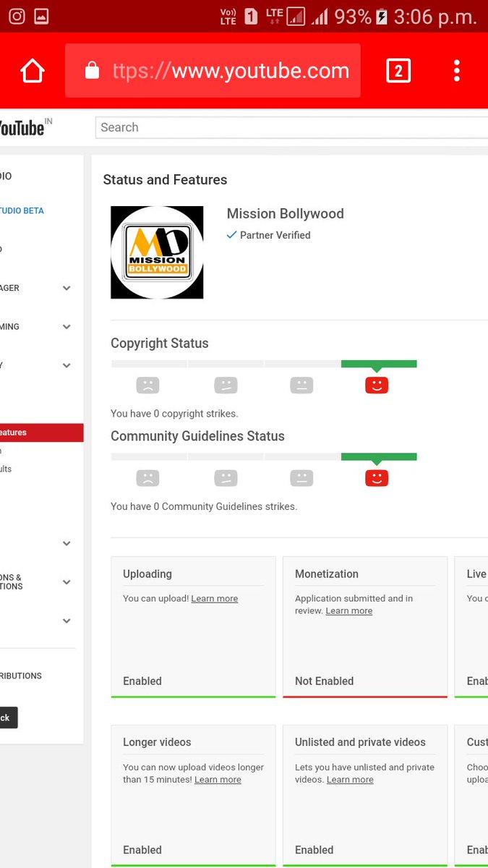Open the tab switcher showing 2 tabs
This screenshot has height=868, width=488.
(398, 70)
